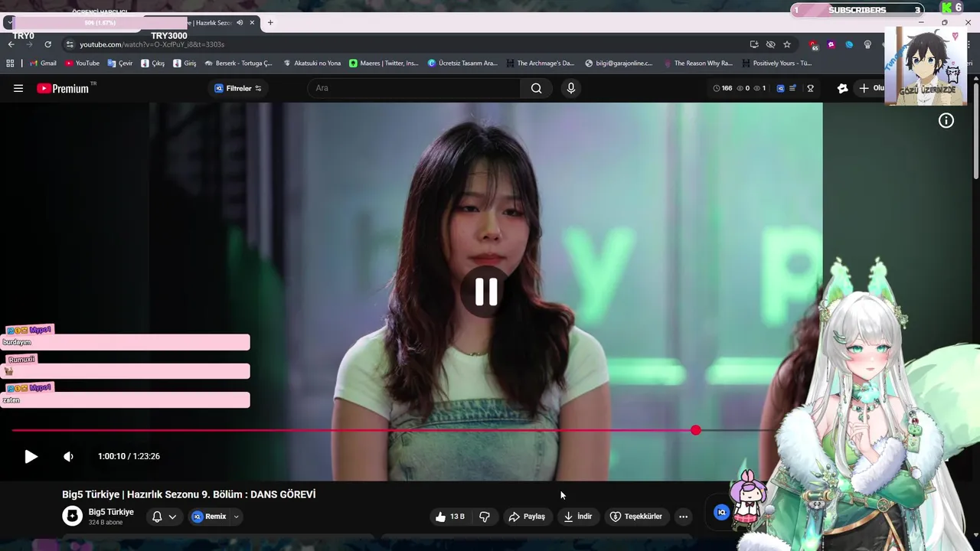Viewport: 980px width, 551px height.
Task: Click the install app icon in address bar
Action: click(x=754, y=44)
